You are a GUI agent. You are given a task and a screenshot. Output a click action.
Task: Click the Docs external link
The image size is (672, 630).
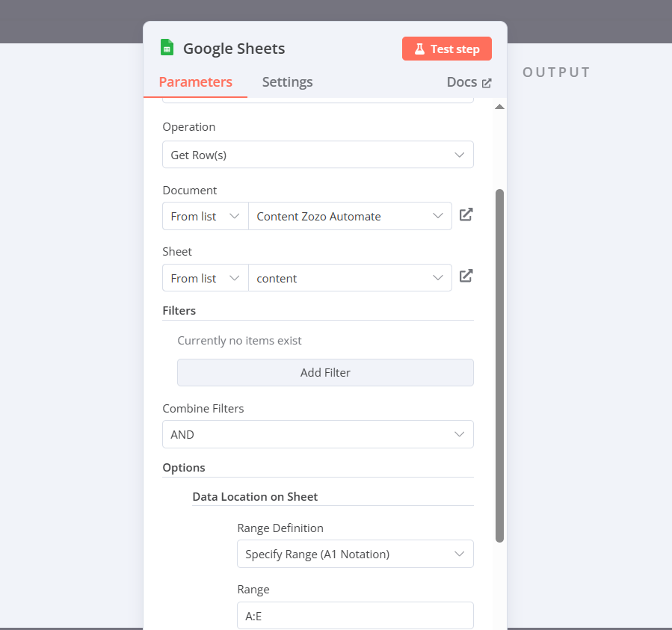coord(469,82)
